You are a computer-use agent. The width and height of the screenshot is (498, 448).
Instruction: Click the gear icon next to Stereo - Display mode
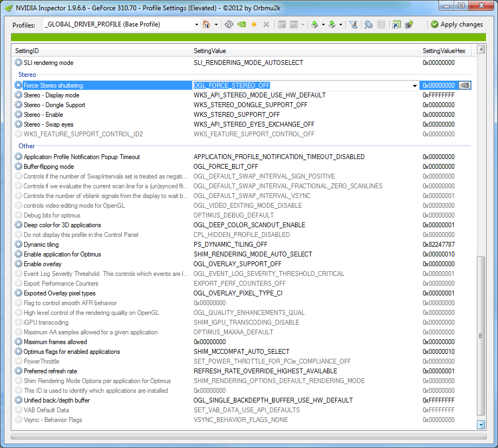point(19,95)
